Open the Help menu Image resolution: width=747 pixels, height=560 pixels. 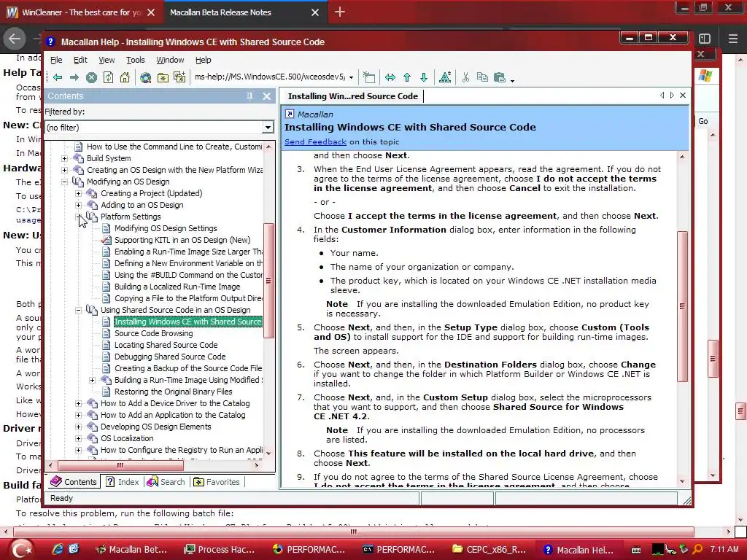[203, 60]
